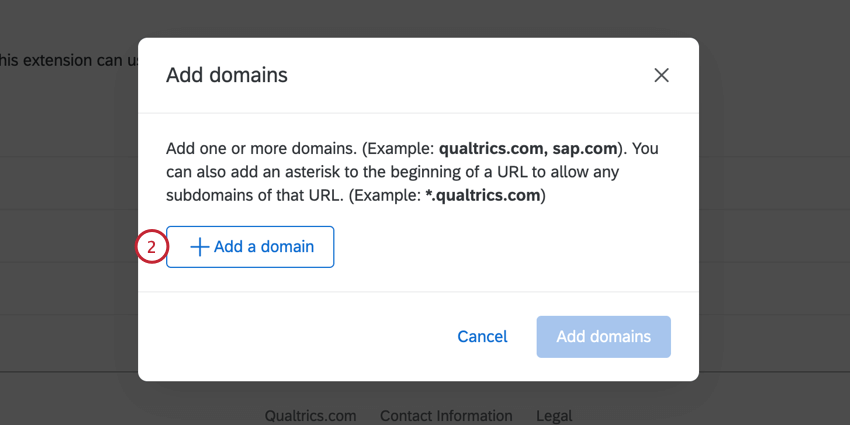Screen dimensions: 850x425
Task: Click the red step 2 marker
Action: point(151,247)
